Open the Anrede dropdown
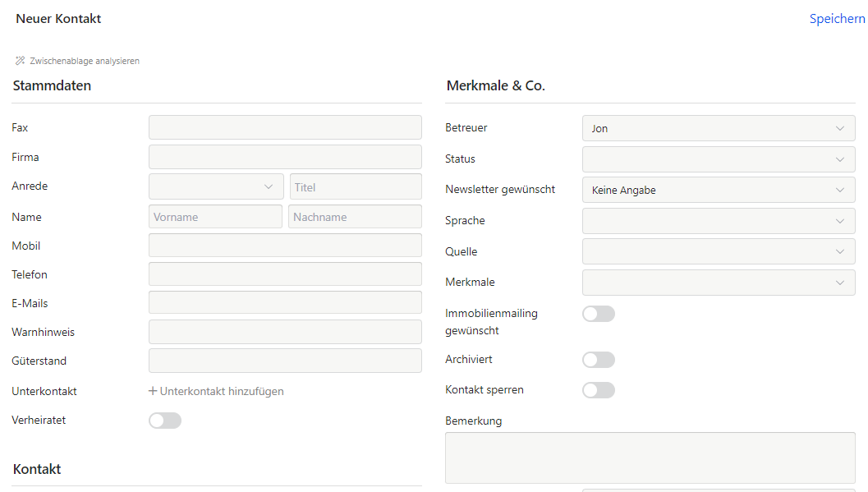The height and width of the screenshot is (492, 868). click(x=216, y=186)
